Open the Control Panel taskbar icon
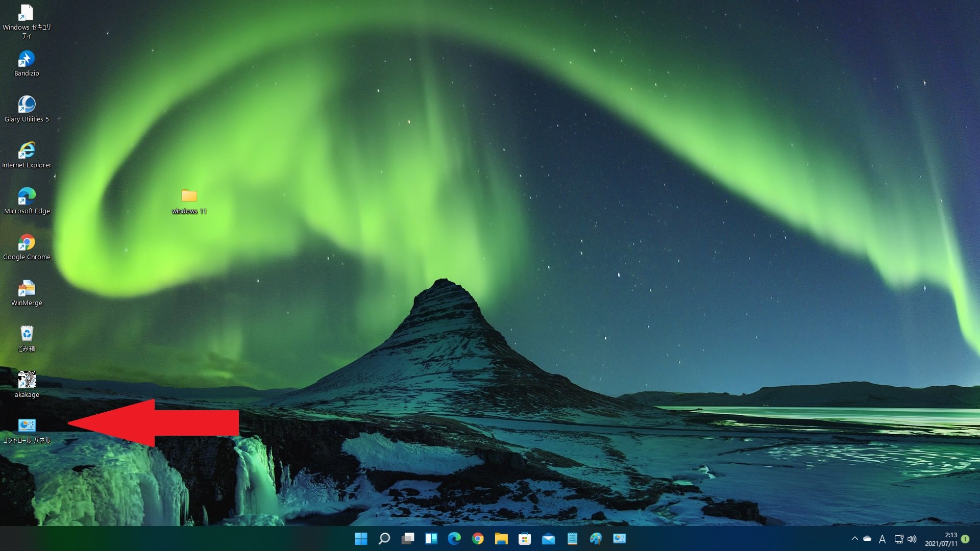Viewport: 980px width, 551px height. (x=619, y=538)
